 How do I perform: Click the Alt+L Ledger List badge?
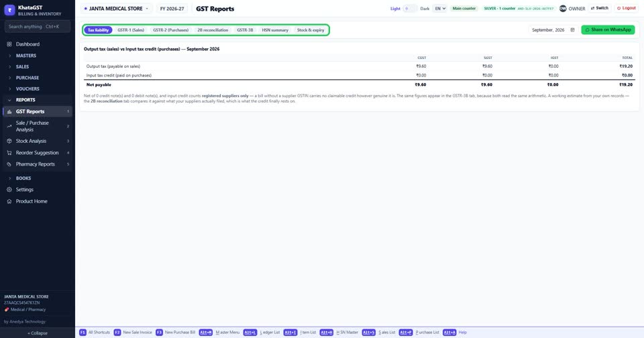click(x=250, y=332)
